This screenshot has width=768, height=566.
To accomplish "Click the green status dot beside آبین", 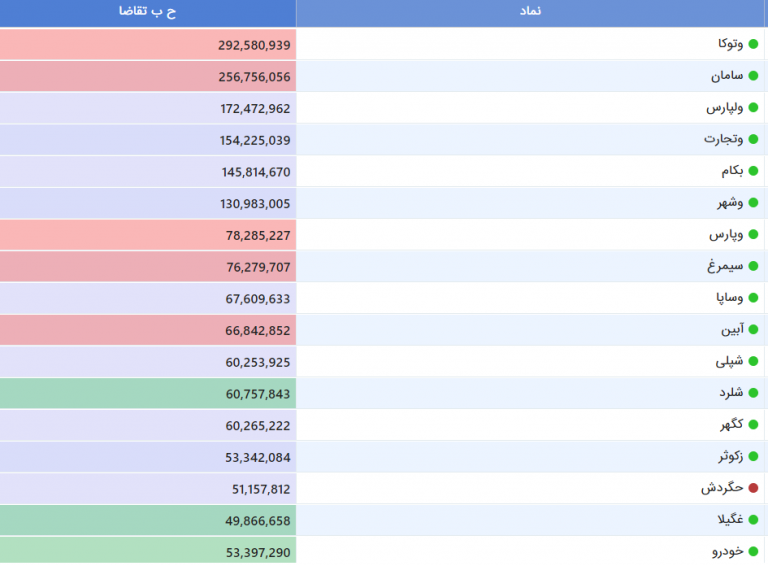I will tap(753, 330).
